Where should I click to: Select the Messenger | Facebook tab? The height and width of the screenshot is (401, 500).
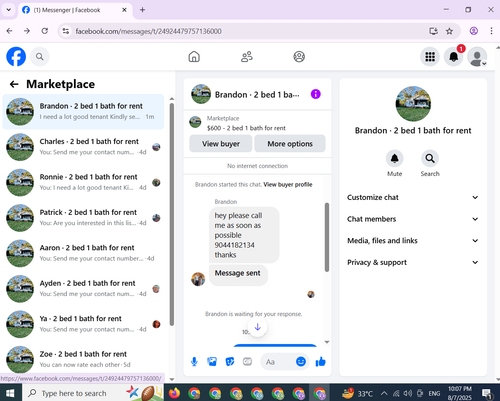point(74,10)
